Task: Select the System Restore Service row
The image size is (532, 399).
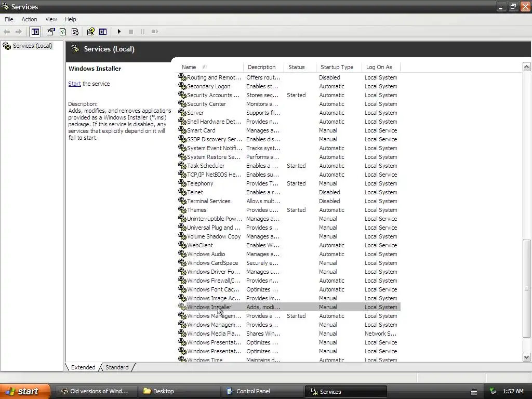Action: [289, 157]
